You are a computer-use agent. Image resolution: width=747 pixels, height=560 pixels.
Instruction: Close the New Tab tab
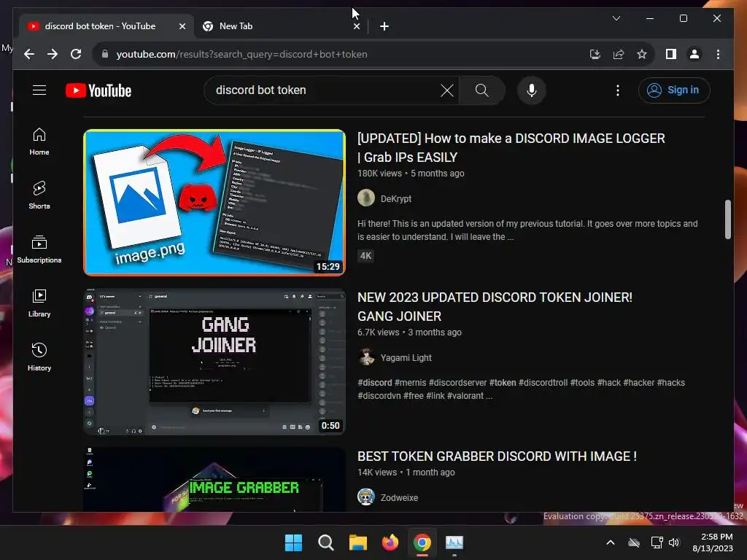[x=356, y=26]
